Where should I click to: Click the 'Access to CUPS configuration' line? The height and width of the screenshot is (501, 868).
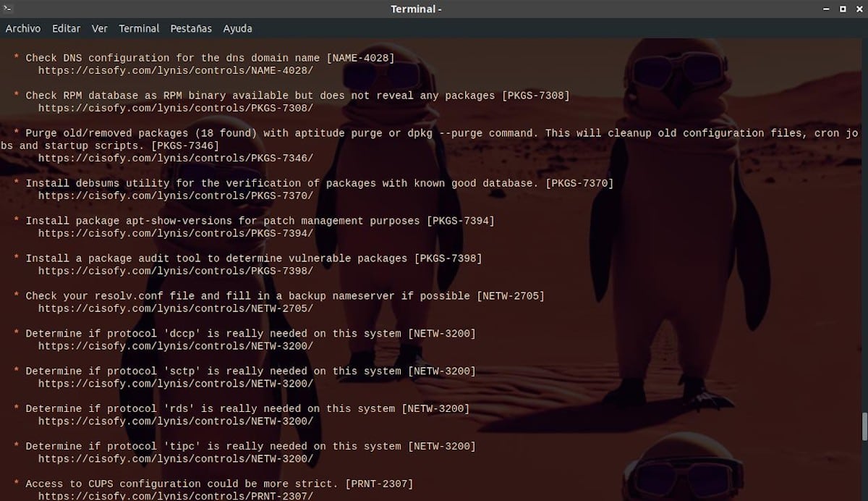pyautogui.click(x=213, y=484)
